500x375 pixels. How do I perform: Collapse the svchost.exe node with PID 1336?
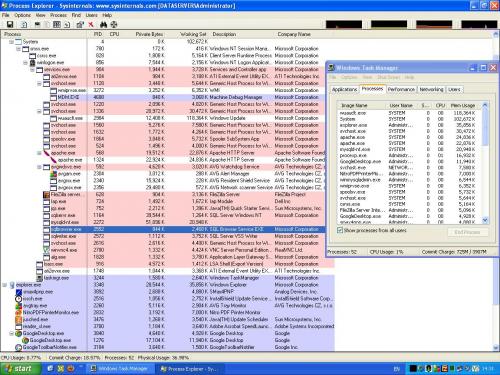click(x=39, y=111)
